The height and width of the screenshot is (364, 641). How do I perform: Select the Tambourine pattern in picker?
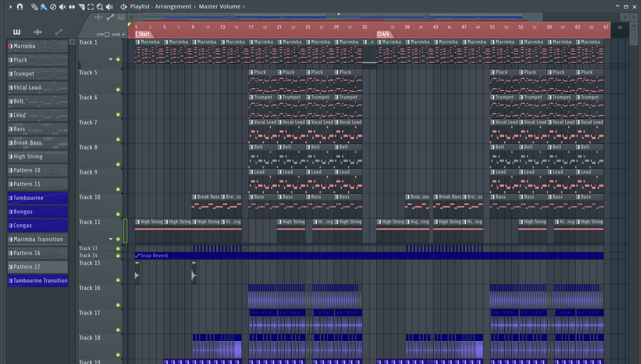click(38, 198)
